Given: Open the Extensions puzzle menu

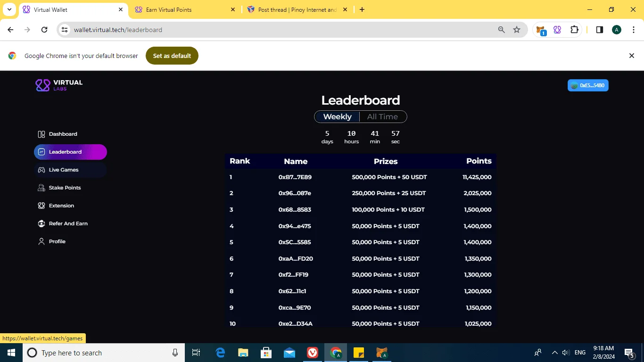Looking at the screenshot, I should pyautogui.click(x=574, y=30).
